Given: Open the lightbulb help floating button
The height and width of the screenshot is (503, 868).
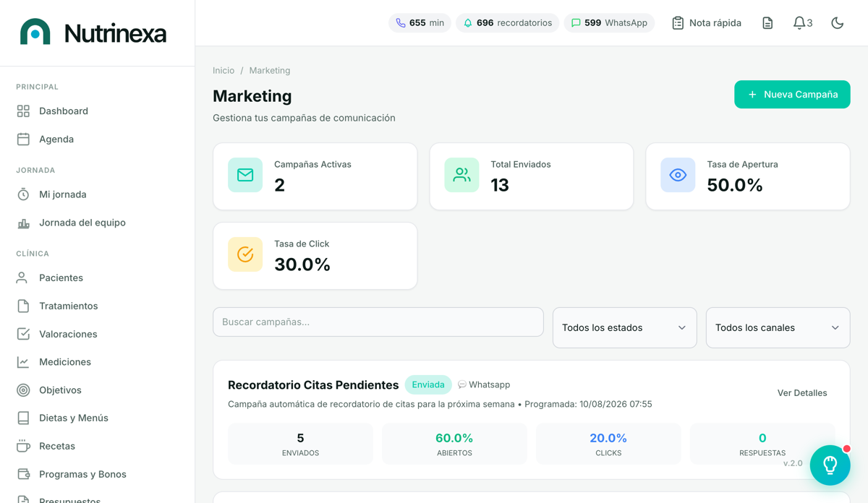Looking at the screenshot, I should coord(830,465).
